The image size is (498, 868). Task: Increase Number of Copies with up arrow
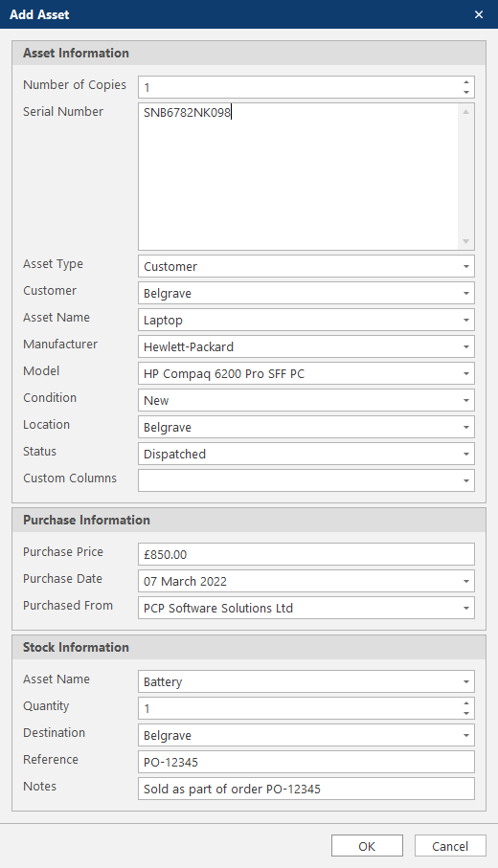[x=465, y=82]
